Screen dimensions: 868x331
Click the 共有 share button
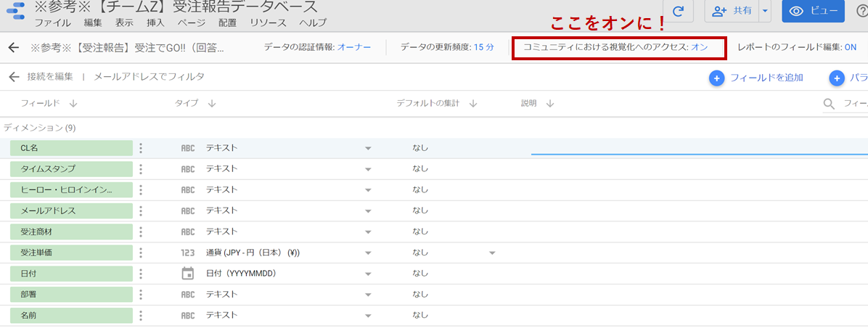(732, 11)
